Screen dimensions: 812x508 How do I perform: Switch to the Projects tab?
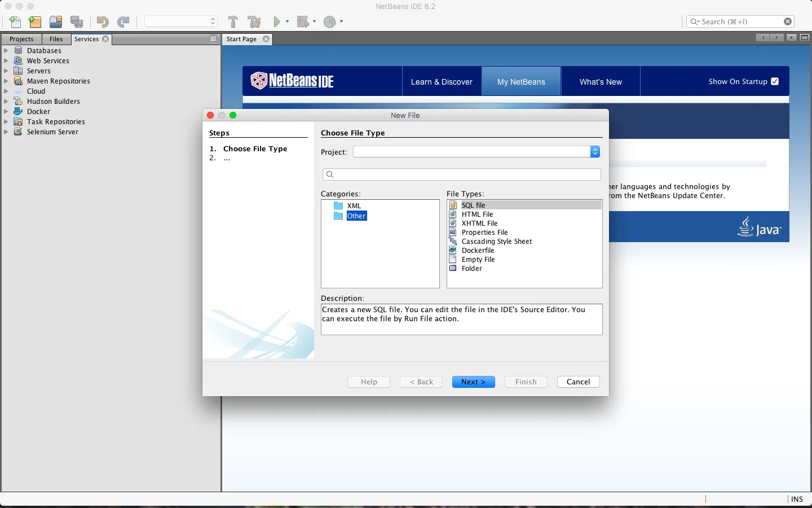(x=21, y=39)
